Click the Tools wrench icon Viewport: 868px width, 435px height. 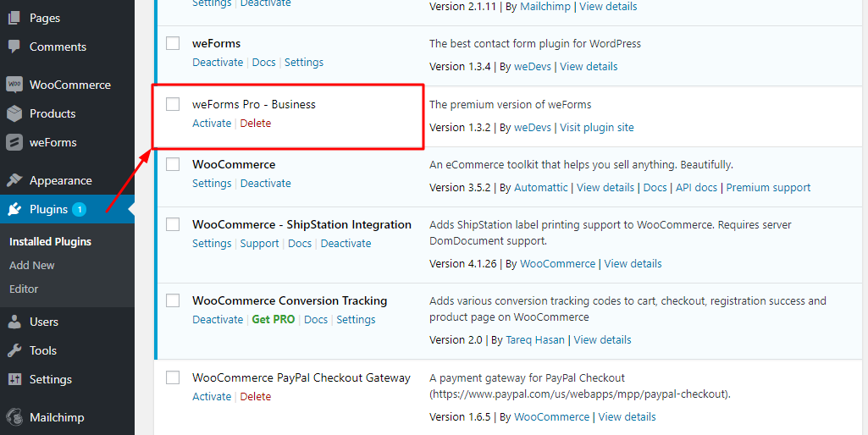[14, 350]
